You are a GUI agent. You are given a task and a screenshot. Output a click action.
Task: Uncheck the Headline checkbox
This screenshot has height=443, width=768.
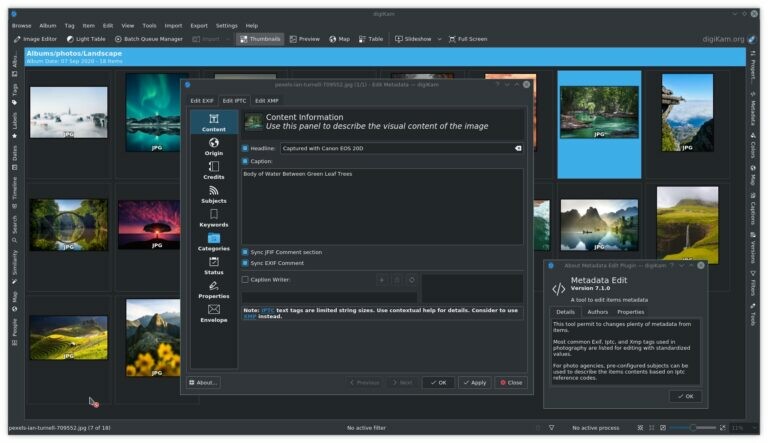(x=245, y=148)
